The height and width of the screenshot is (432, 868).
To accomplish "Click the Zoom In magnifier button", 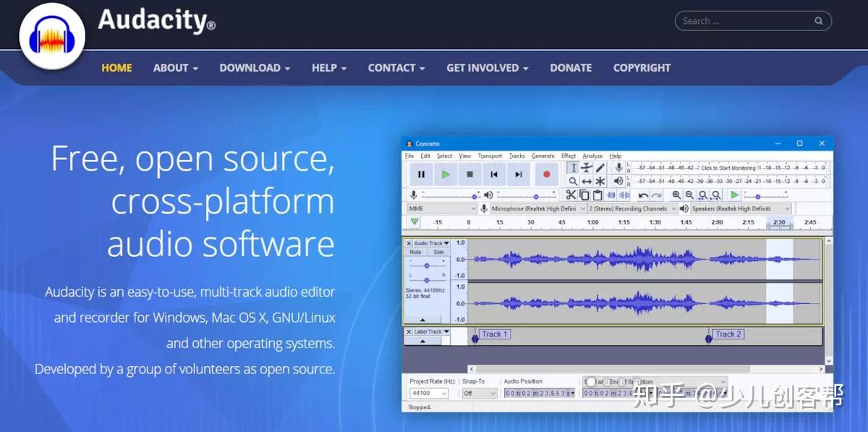I will (676, 195).
